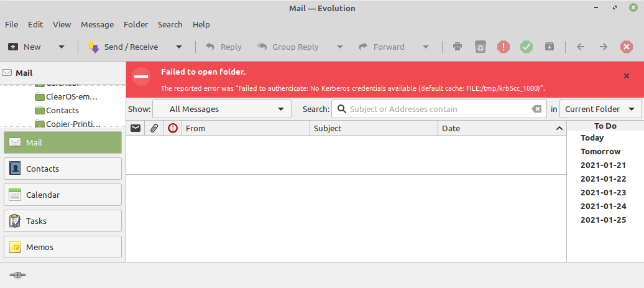The width and height of the screenshot is (644, 288).
Task: Click the 2021-01-25 To Do date
Action: 604,220
